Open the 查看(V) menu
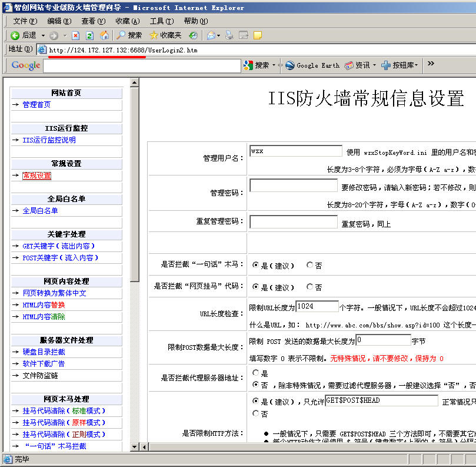This screenshot has width=476, height=467. 93,21
